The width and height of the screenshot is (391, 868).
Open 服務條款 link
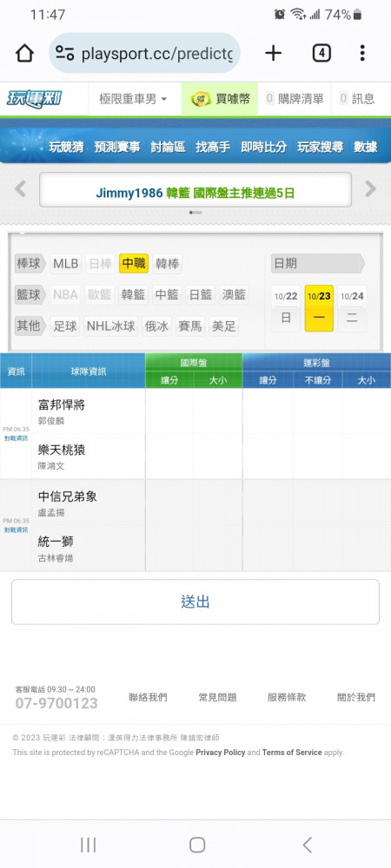tap(287, 698)
